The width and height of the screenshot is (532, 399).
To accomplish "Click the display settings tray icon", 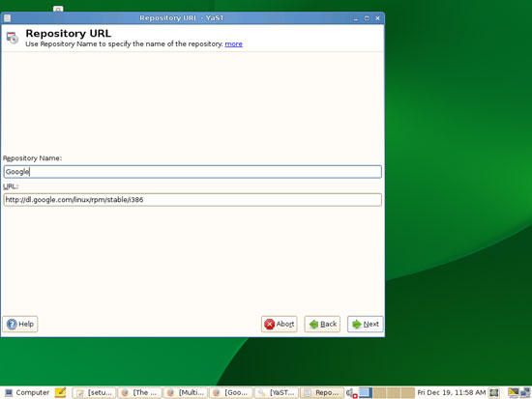I will [514, 392].
